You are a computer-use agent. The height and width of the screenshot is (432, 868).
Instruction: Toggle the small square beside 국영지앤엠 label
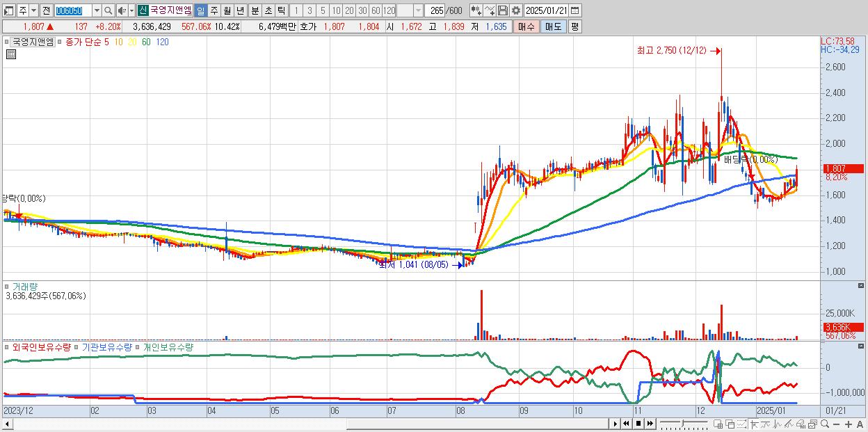[x=6, y=42]
